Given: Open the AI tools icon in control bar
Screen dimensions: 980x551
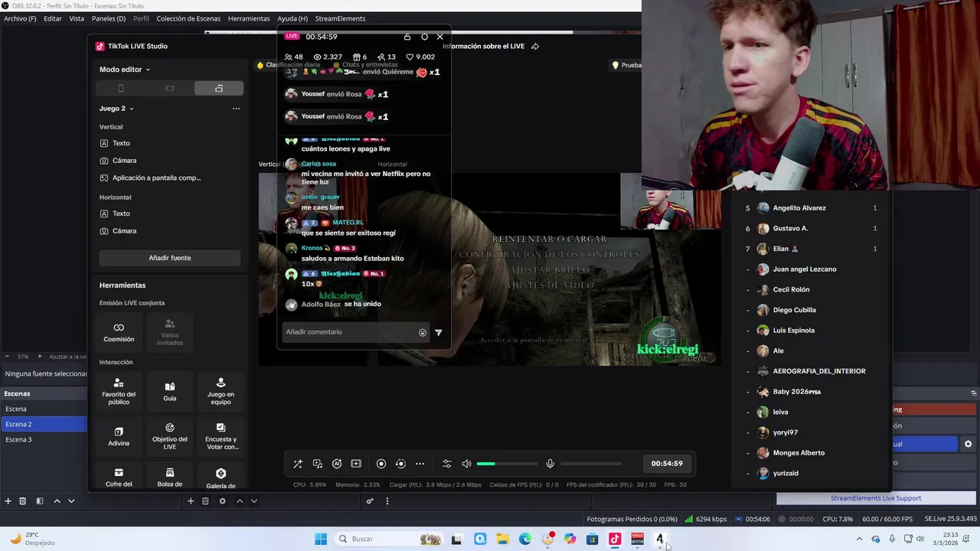Looking at the screenshot, I should coord(337,464).
